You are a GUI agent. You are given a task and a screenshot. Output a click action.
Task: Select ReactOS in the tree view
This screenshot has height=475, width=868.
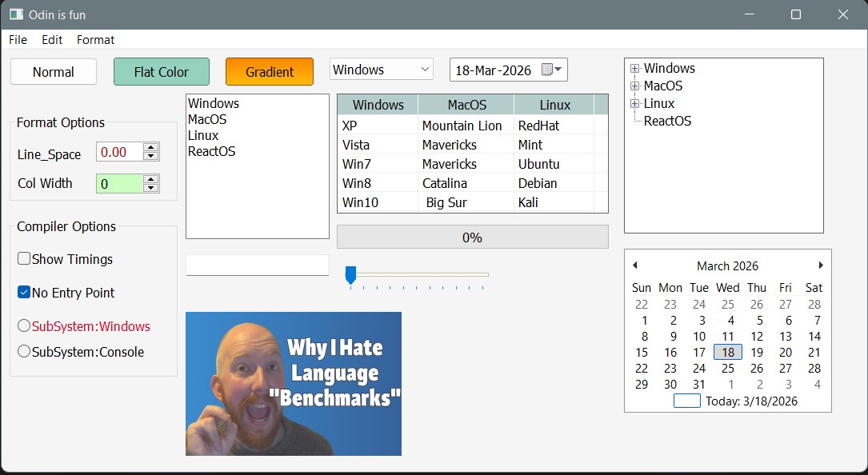click(x=667, y=121)
